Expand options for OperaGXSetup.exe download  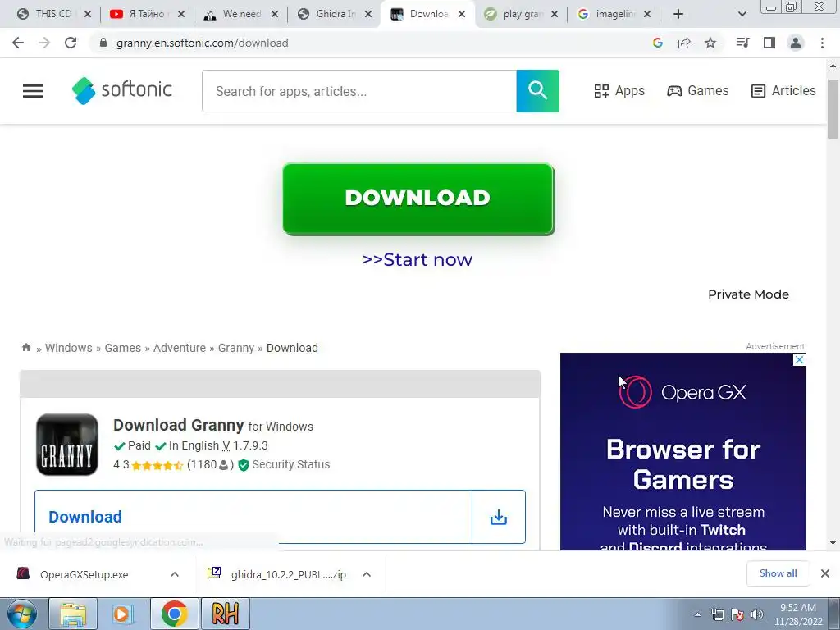(x=175, y=574)
